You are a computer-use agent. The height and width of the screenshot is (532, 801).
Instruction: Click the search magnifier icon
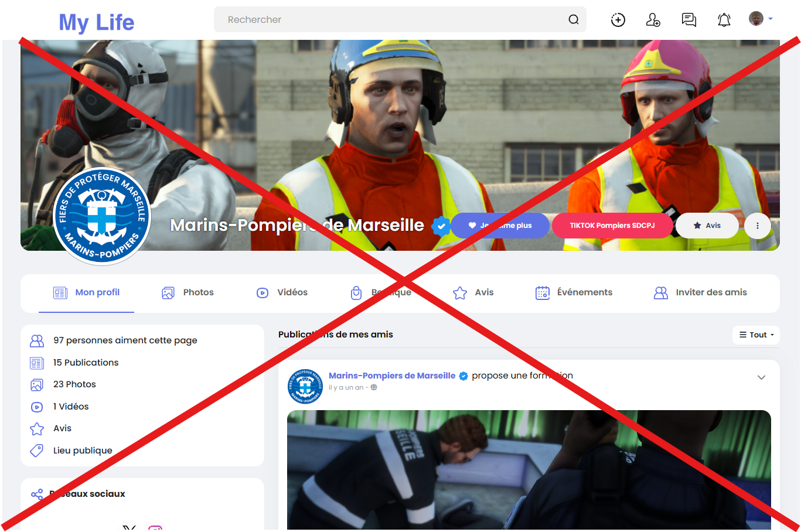click(x=573, y=20)
